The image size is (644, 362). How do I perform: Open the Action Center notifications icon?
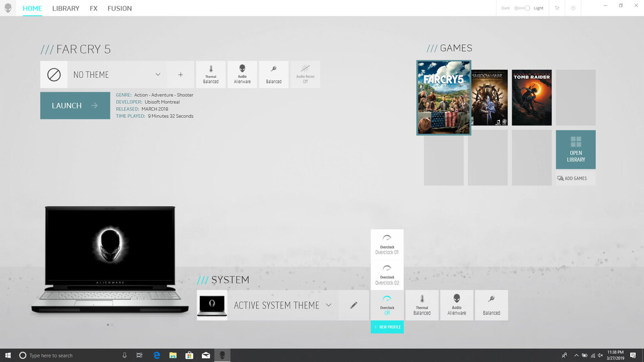[633, 355]
